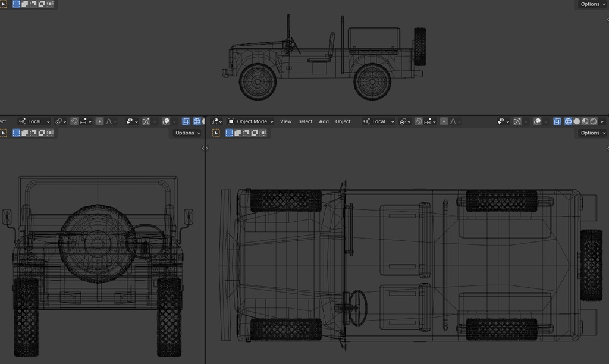Toggle overlays in front-view viewport header
The width and height of the screenshot is (609, 364).
(166, 121)
